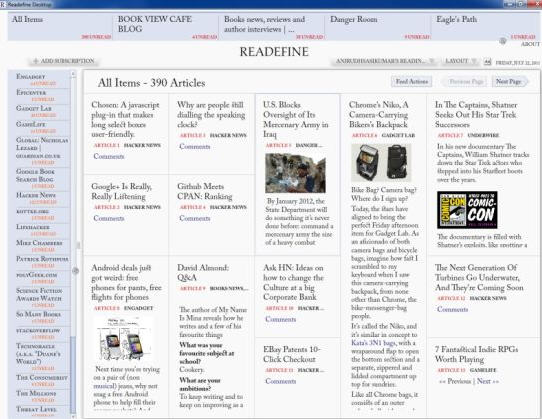This screenshot has height=419, width=542.
Task: Open The Consumerist feed in sidebar
Action: click(x=43, y=381)
